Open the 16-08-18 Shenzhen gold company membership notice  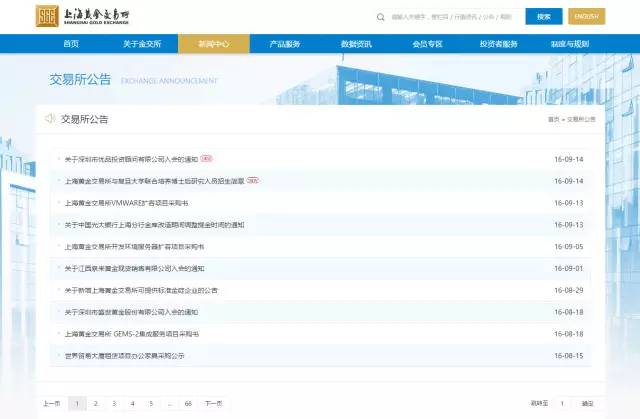click(131, 312)
